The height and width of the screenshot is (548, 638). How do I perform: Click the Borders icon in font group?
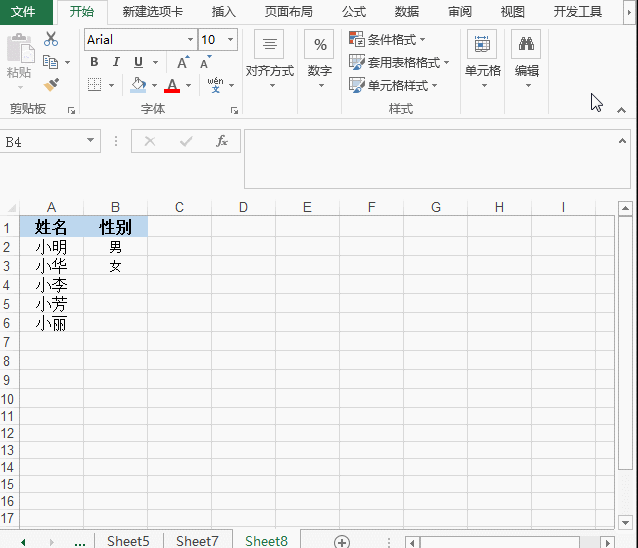pos(95,86)
